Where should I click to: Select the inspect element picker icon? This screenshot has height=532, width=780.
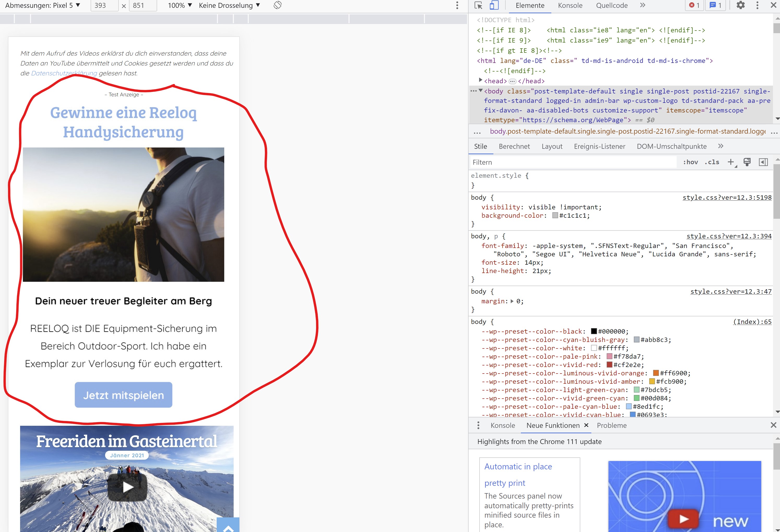[x=478, y=5]
